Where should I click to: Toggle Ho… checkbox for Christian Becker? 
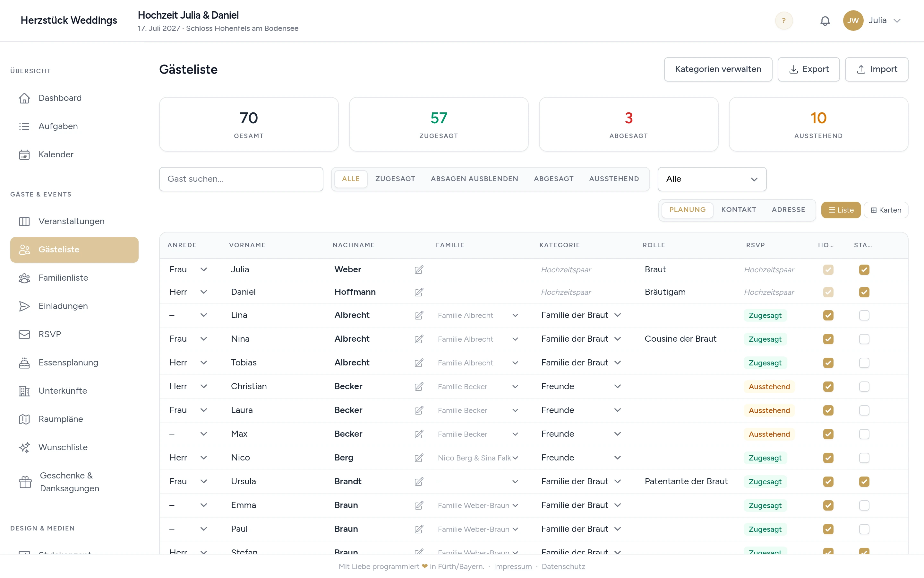[828, 387]
